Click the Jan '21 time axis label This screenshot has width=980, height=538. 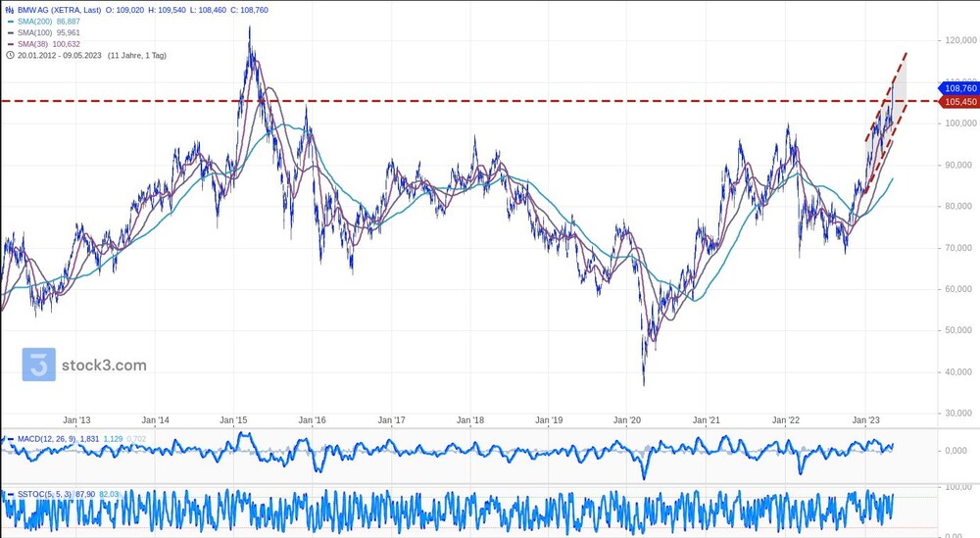(x=707, y=419)
